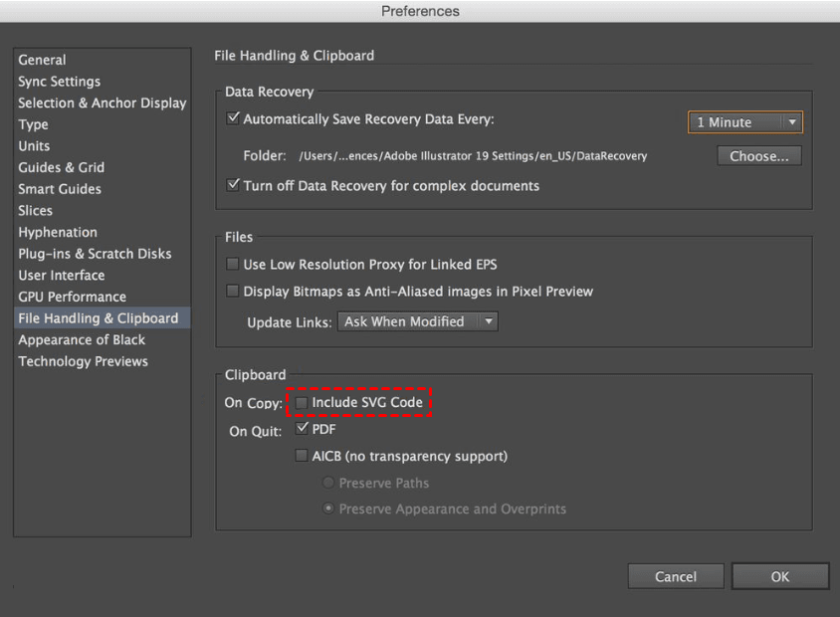840x617 pixels.
Task: Enable Include SVG Code on copy
Action: [303, 403]
